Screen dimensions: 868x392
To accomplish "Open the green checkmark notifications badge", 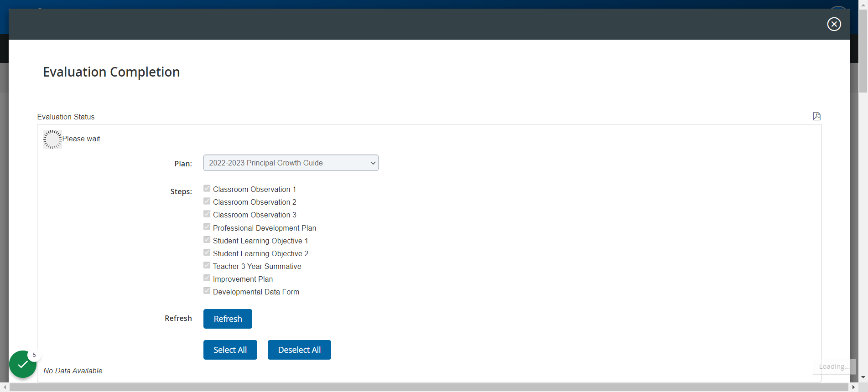I will point(23,364).
